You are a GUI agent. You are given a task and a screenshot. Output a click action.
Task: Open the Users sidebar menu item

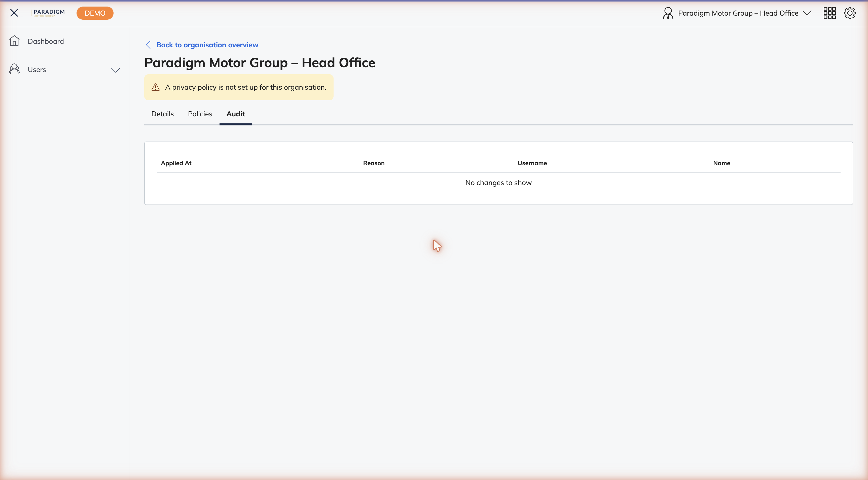64,70
